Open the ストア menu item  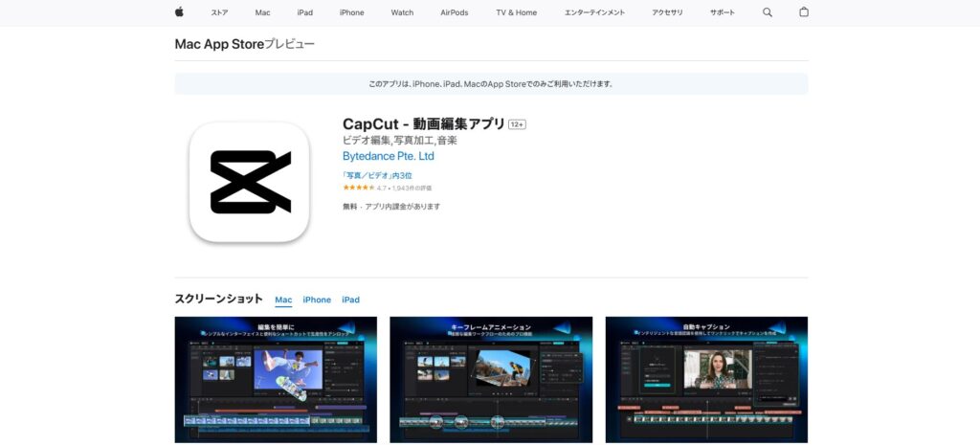click(x=219, y=12)
